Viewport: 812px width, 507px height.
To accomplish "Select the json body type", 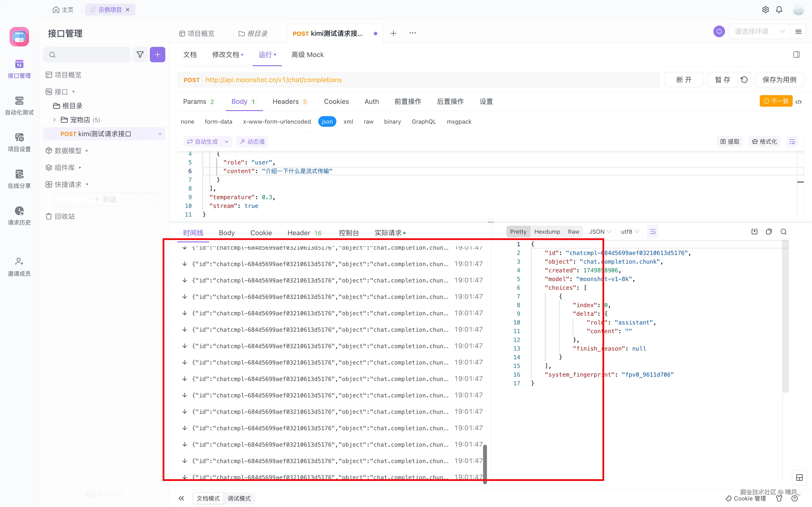I will [x=327, y=122].
